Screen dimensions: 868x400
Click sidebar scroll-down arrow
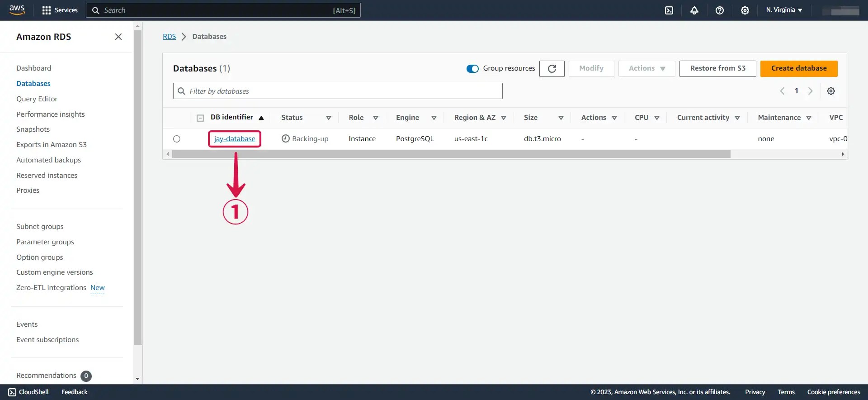[138, 379]
